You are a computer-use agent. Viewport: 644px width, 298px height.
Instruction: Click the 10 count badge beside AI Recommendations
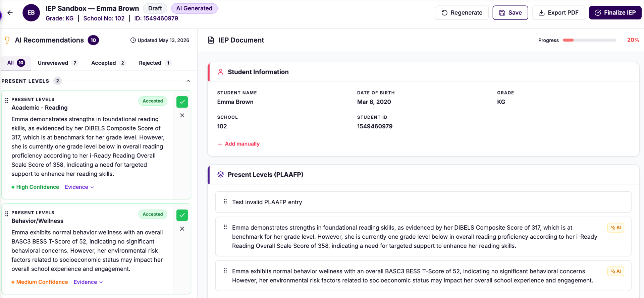coord(93,40)
